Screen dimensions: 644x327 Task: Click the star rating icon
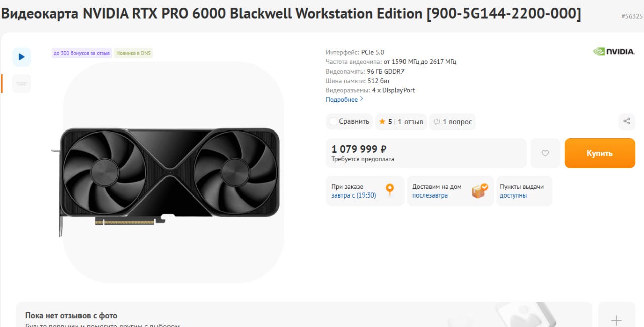pos(382,122)
